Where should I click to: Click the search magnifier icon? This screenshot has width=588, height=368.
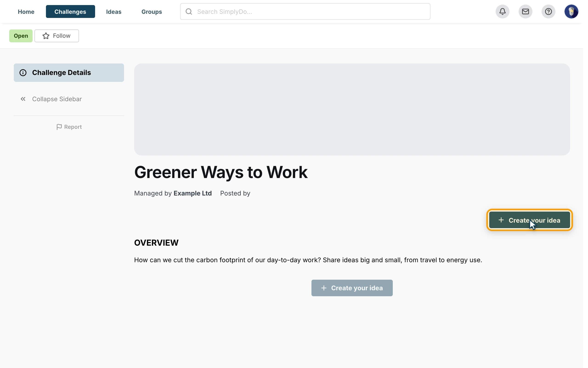pyautogui.click(x=189, y=11)
